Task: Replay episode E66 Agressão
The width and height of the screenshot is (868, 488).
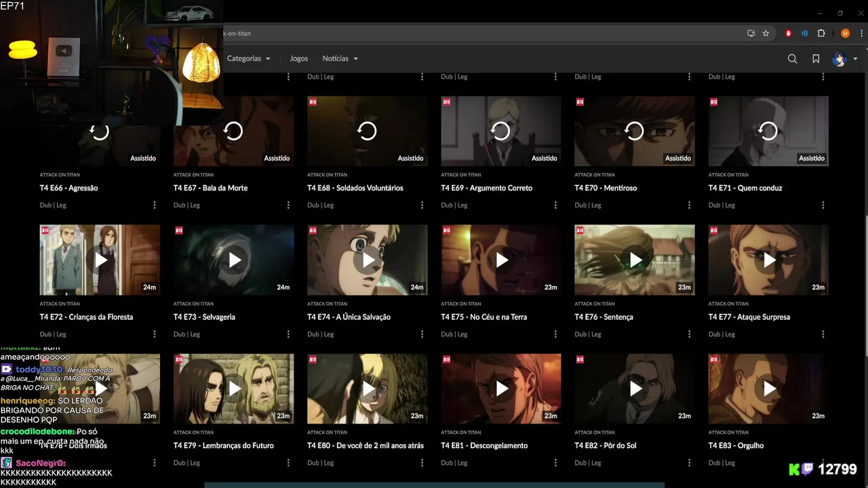Action: [x=100, y=131]
